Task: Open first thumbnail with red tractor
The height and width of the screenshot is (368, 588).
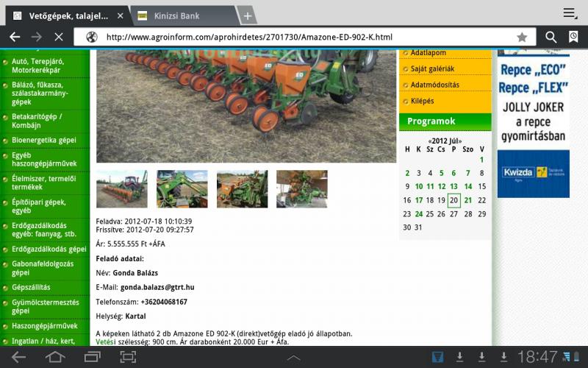Action: (122, 189)
